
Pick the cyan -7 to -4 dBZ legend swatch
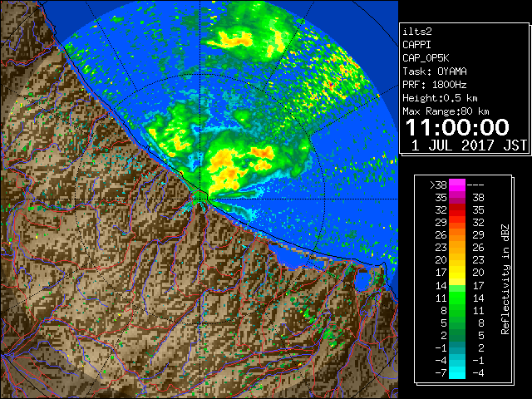[x=457, y=373]
